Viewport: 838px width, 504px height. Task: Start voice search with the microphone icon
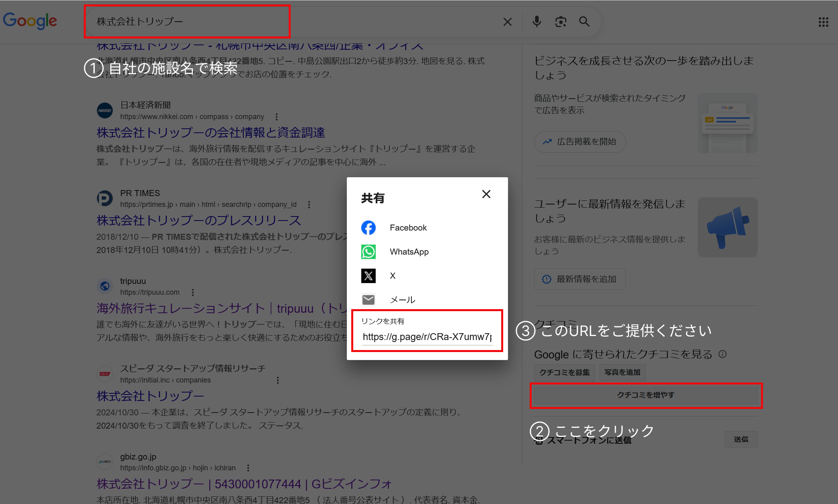coord(536,22)
